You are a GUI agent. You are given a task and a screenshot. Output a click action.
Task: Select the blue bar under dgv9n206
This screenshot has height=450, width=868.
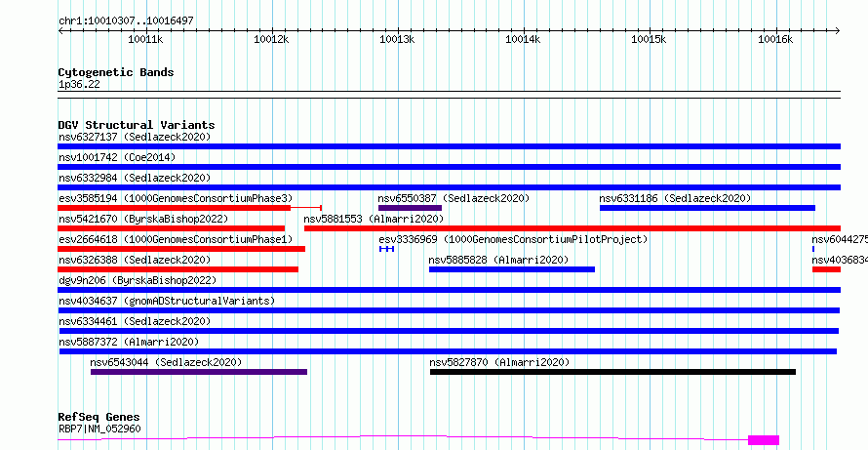coord(449,290)
